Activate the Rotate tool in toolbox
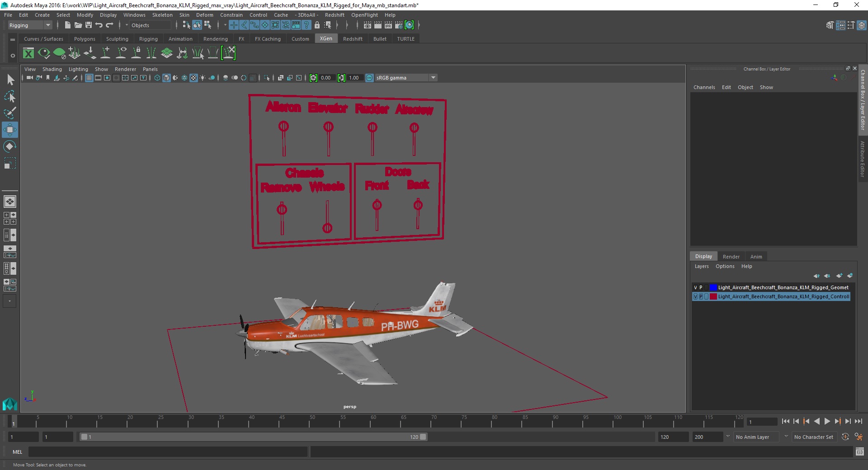The image size is (868, 470). pos(10,146)
